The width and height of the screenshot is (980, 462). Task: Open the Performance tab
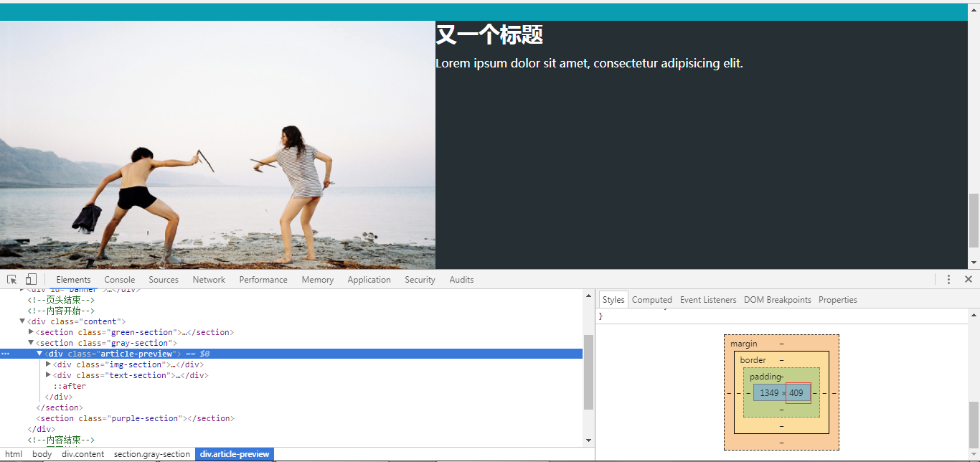263,280
